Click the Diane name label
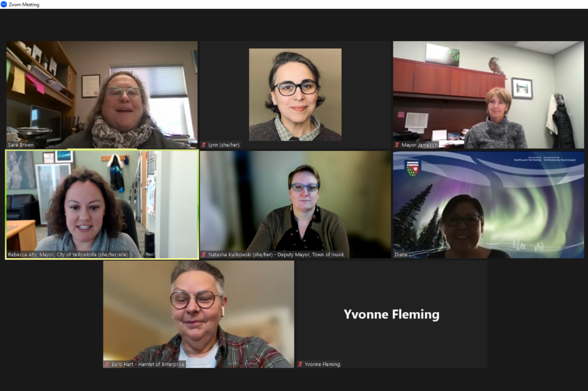Screen dimensions: 588x391 [401, 255]
